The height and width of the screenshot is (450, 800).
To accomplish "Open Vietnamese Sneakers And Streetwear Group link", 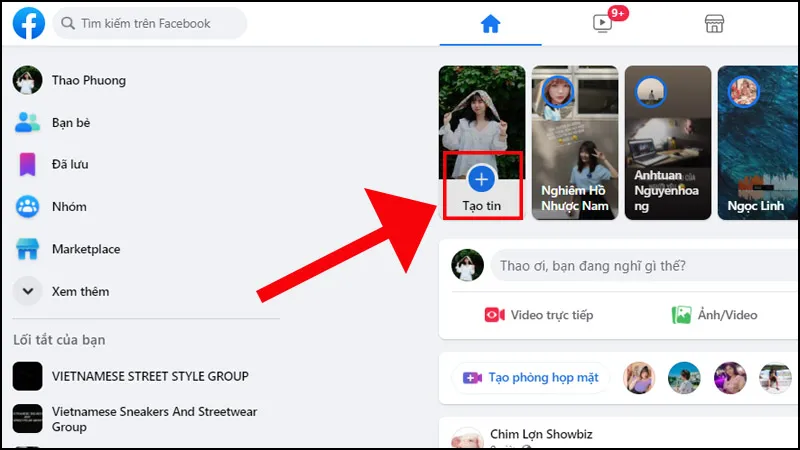I will coord(155,419).
